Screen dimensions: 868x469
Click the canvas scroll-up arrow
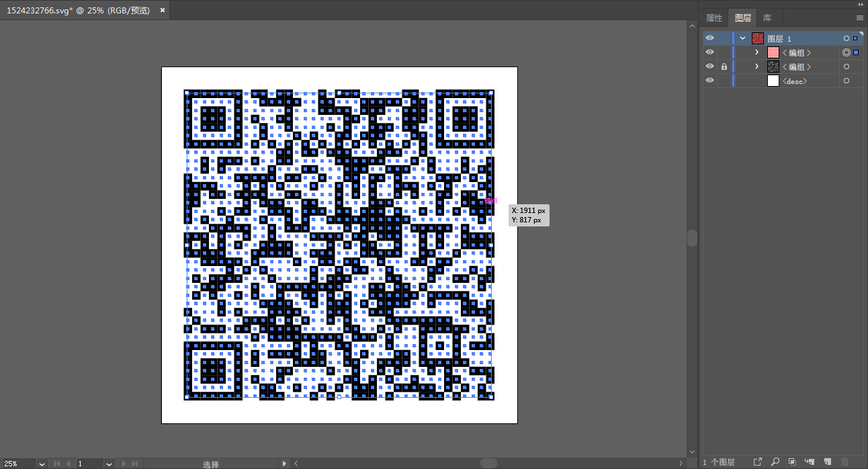[x=693, y=25]
